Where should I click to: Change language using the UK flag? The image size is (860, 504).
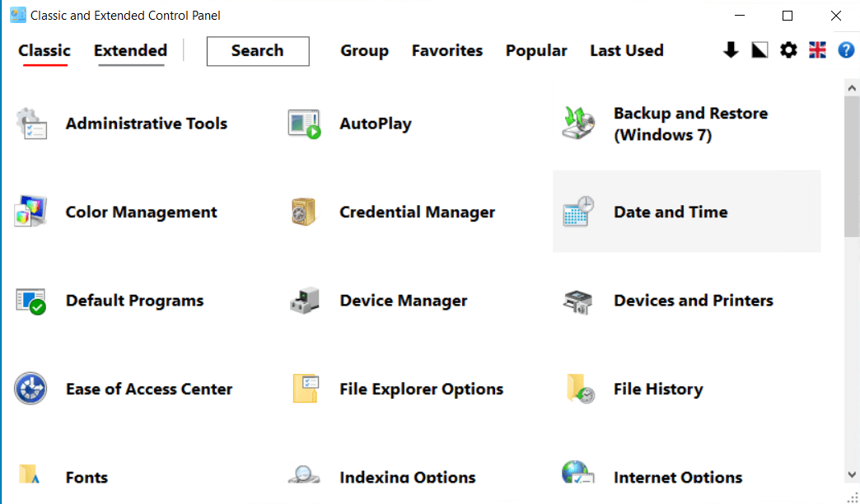(x=817, y=50)
